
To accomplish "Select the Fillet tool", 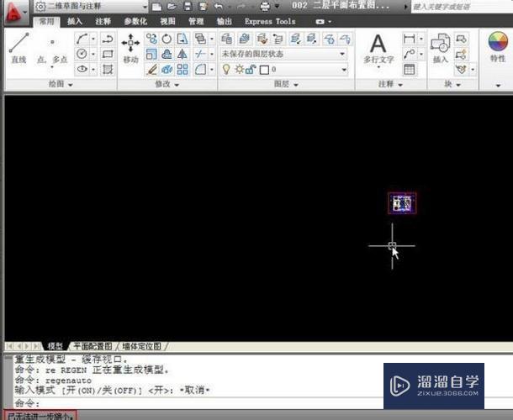I will point(200,69).
